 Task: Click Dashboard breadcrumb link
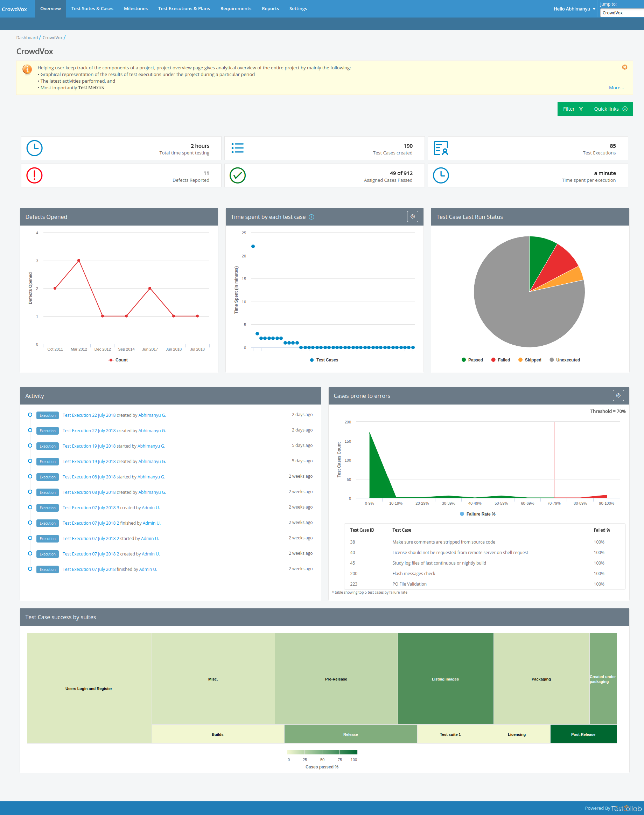pos(27,38)
